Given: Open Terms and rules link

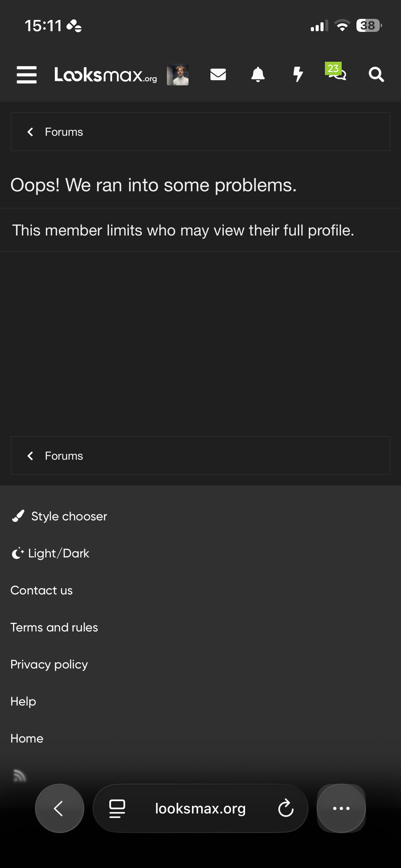Looking at the screenshot, I should [x=54, y=627].
